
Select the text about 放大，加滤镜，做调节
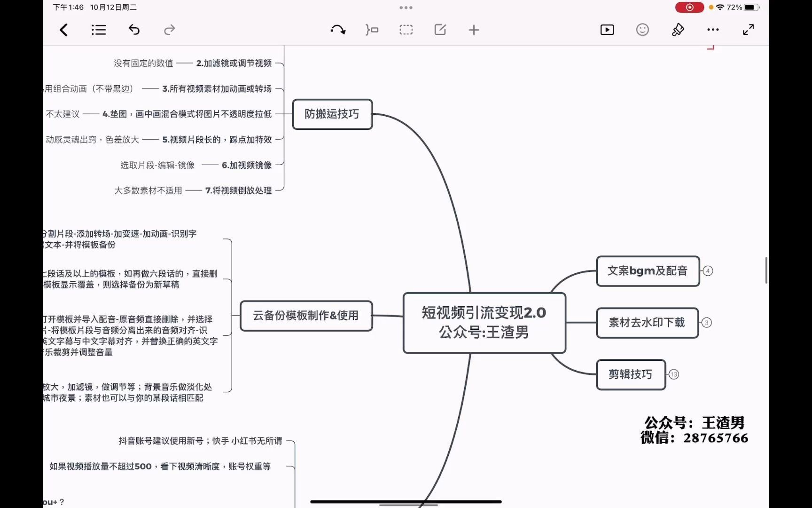point(127,392)
